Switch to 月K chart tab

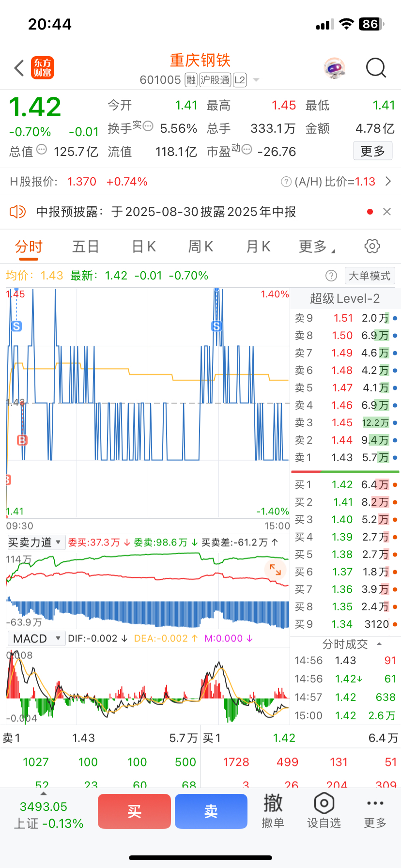(x=258, y=247)
